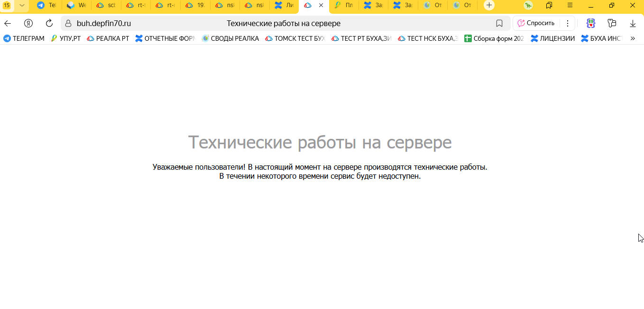Expand the tab list chevron beside the counter
644x309 pixels.
(x=22, y=5)
